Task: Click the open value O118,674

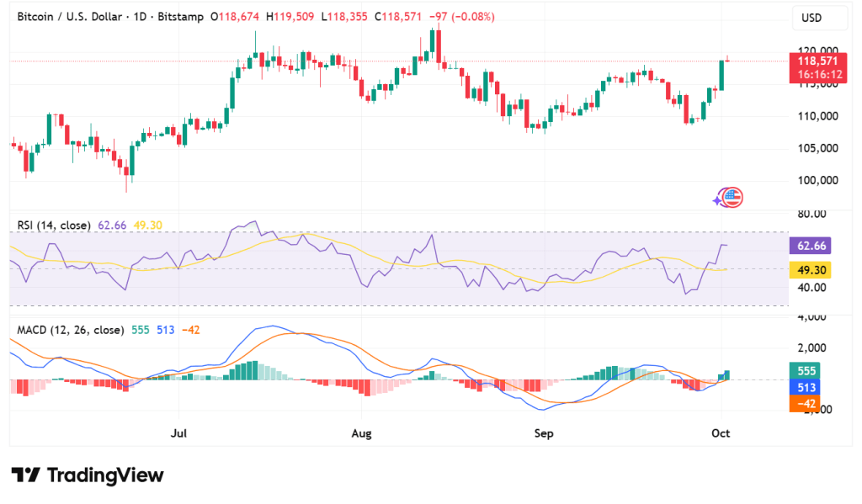Action: tap(235, 17)
